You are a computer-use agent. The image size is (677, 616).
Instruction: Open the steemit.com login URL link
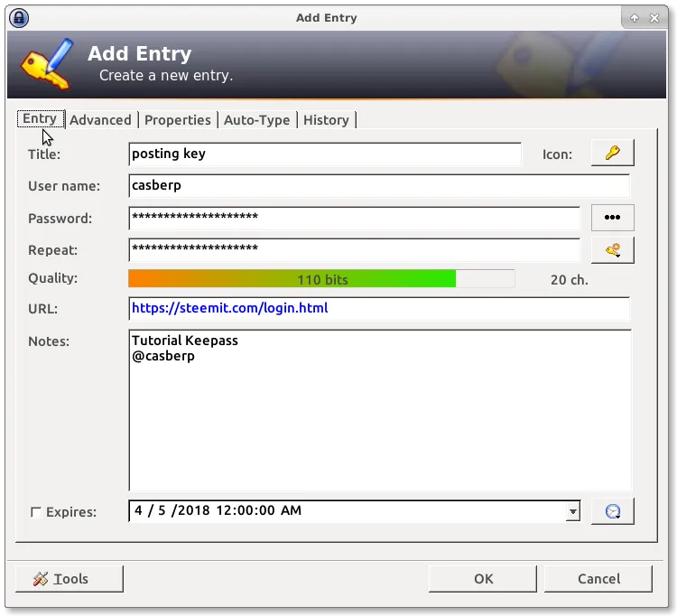tap(229, 308)
